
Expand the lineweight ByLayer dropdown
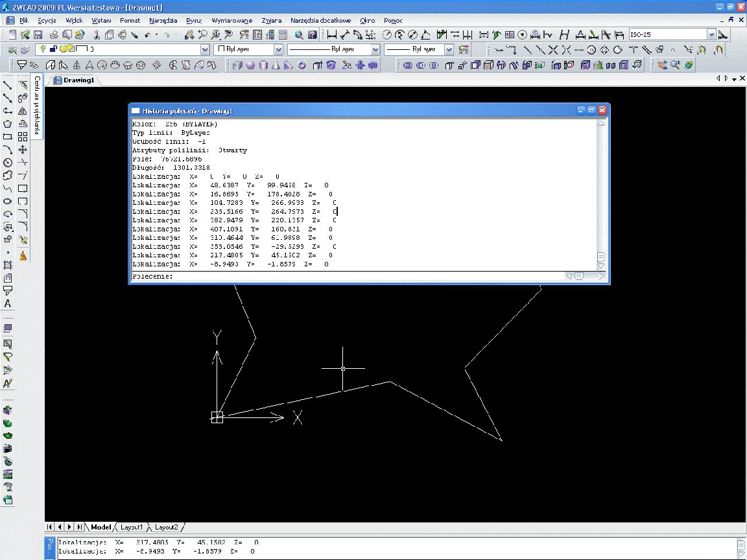(x=449, y=49)
